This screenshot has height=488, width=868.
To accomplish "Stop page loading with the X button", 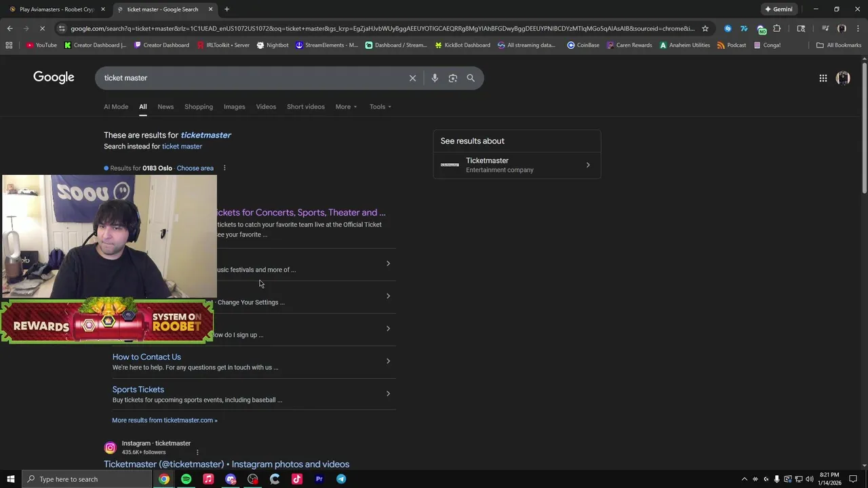I will pos(42,28).
